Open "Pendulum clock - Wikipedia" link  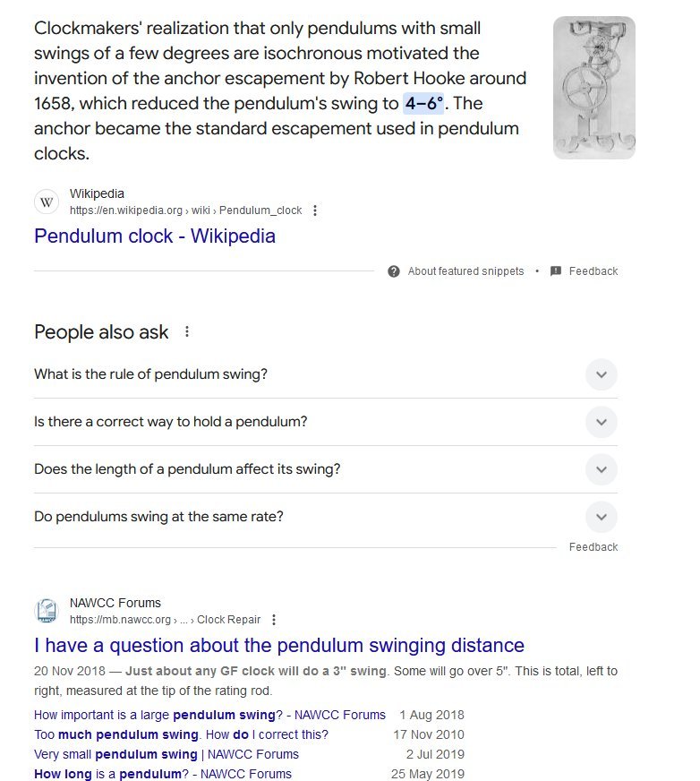tap(155, 236)
